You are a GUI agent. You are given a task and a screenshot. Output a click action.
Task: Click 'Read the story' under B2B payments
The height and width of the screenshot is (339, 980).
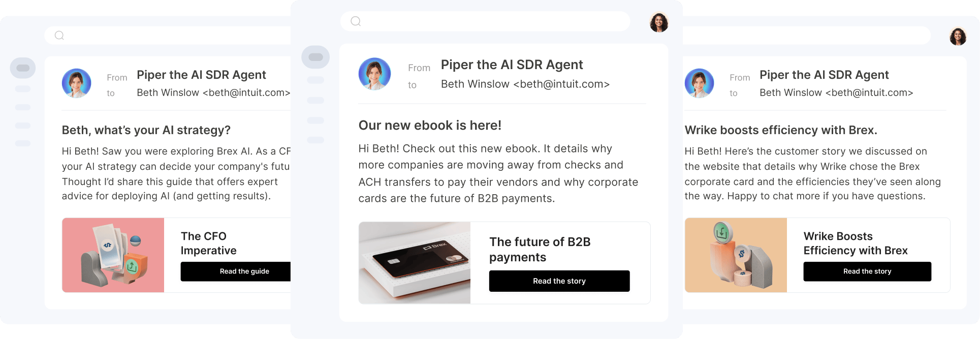(x=559, y=281)
